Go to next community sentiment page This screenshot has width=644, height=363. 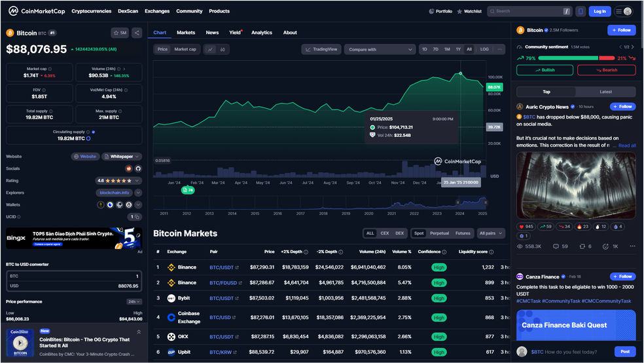click(x=632, y=47)
